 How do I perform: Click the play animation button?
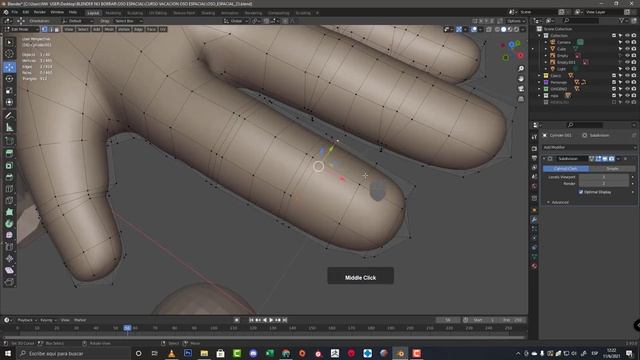271,320
